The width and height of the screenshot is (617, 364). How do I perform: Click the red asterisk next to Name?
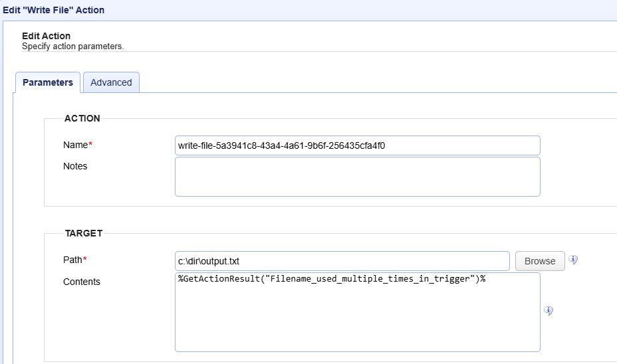click(x=90, y=145)
